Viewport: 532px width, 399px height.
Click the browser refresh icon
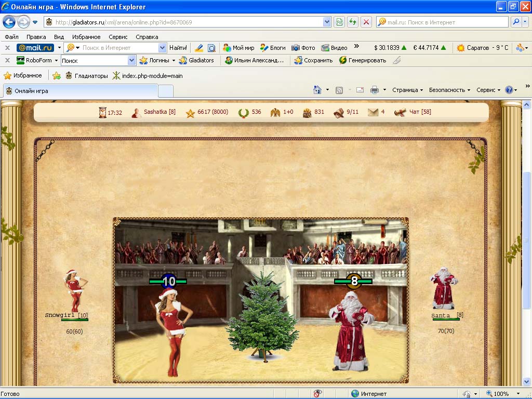[x=353, y=22]
